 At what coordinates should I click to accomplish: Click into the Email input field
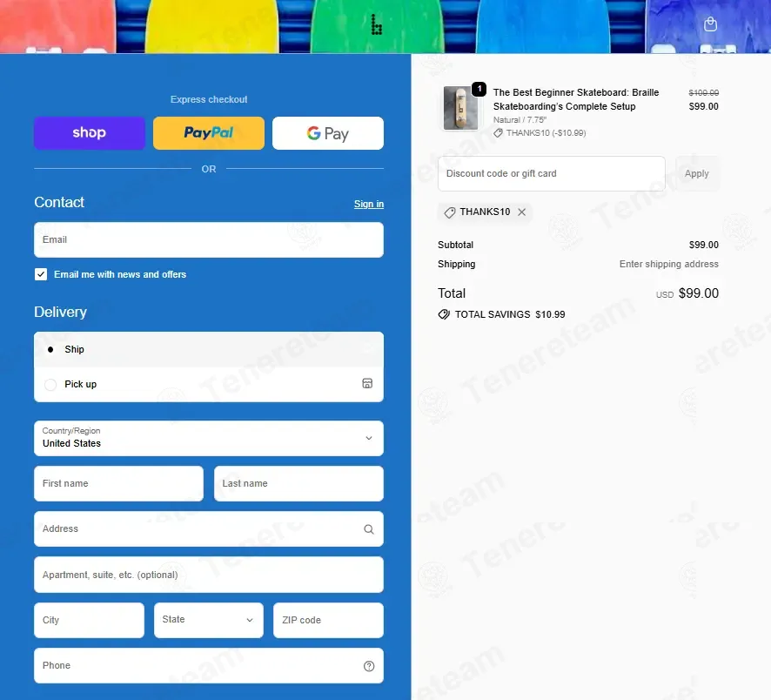(209, 240)
